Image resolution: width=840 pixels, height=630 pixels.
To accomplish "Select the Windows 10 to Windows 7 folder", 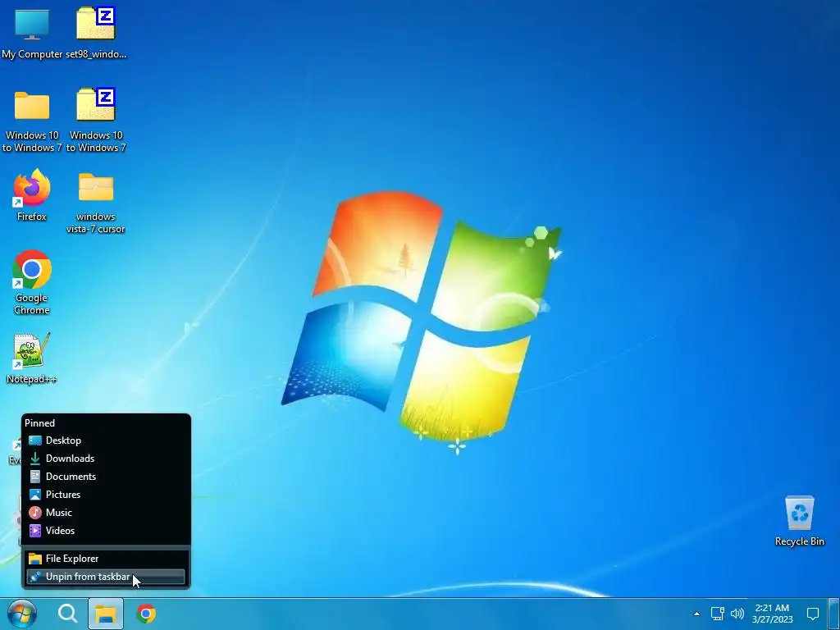I will coord(32,121).
